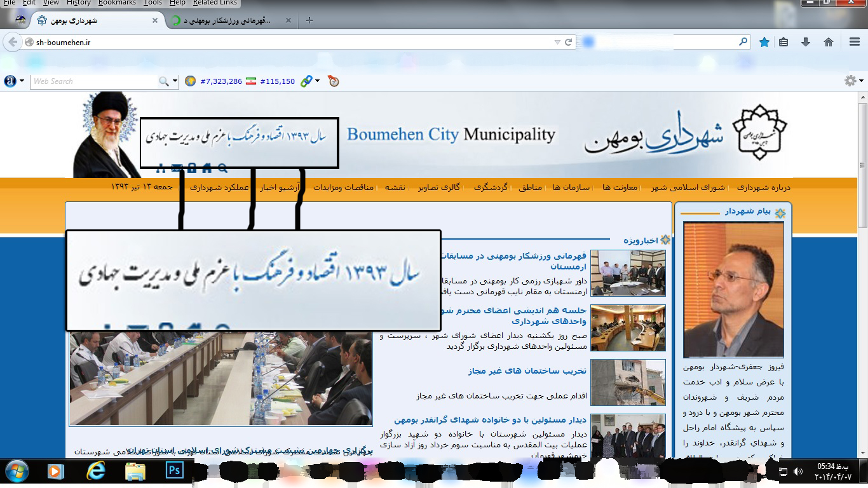
Task: Click the گالری تصاویر navigation link
Action: [439, 187]
